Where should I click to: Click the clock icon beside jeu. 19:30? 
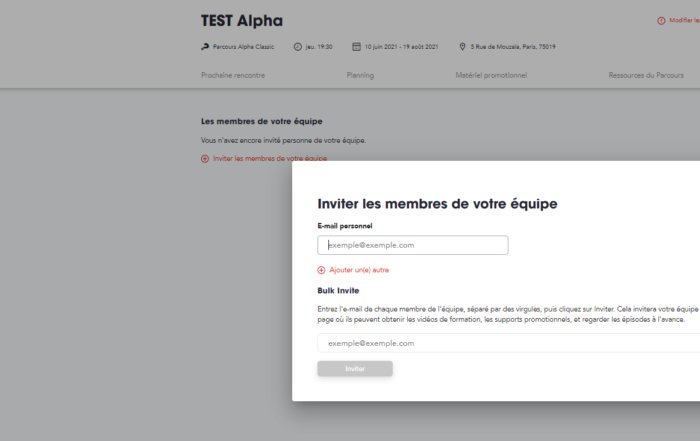click(298, 46)
